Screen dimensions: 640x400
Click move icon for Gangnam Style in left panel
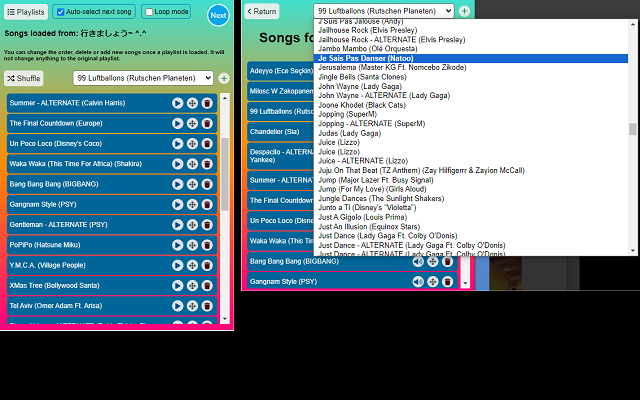[192, 204]
